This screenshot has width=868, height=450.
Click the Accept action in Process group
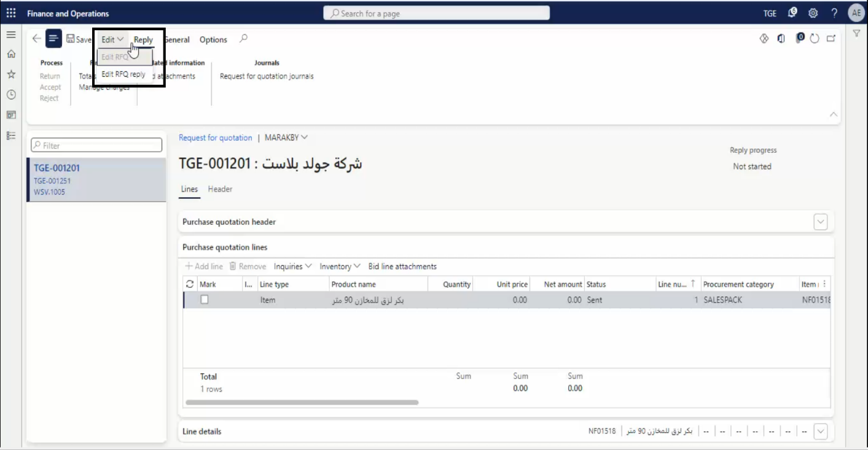point(50,87)
